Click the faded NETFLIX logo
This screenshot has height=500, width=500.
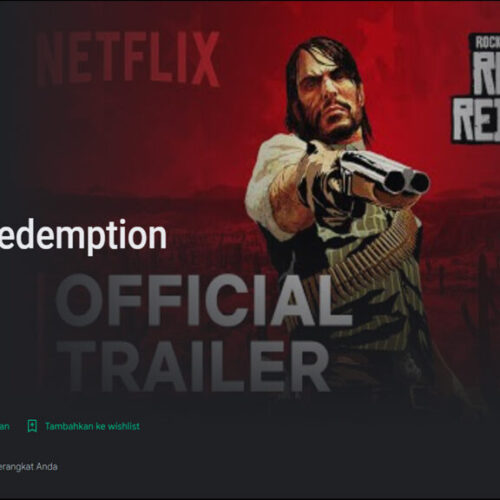[128, 59]
